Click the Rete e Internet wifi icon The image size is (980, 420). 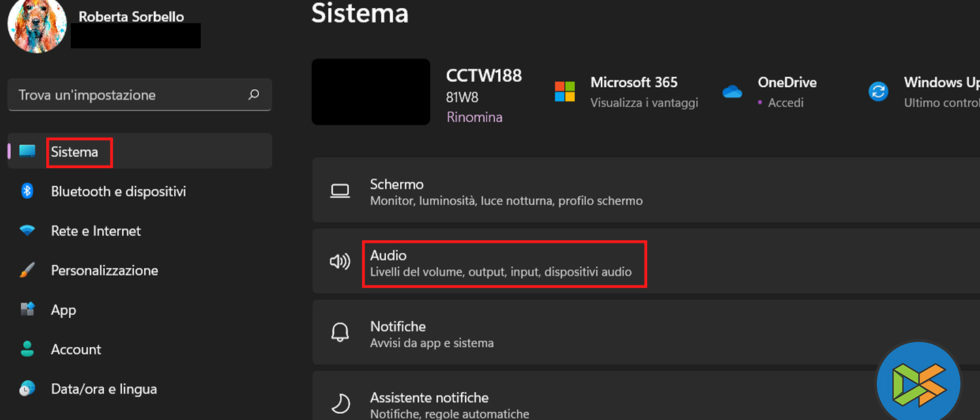coord(28,231)
